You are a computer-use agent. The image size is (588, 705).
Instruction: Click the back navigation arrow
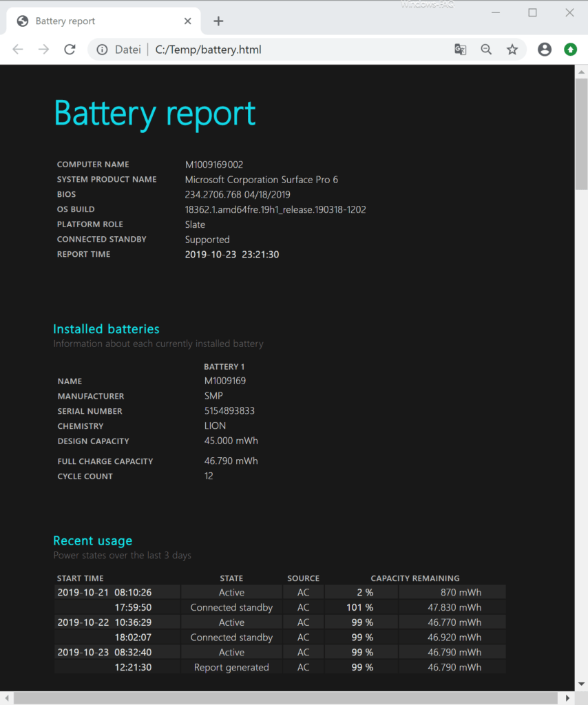pos(17,49)
